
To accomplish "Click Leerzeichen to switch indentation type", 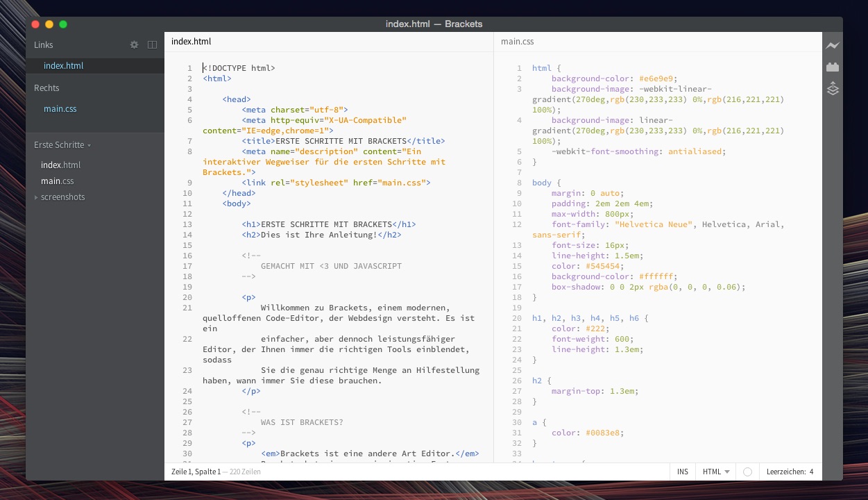I will pyautogui.click(x=785, y=472).
